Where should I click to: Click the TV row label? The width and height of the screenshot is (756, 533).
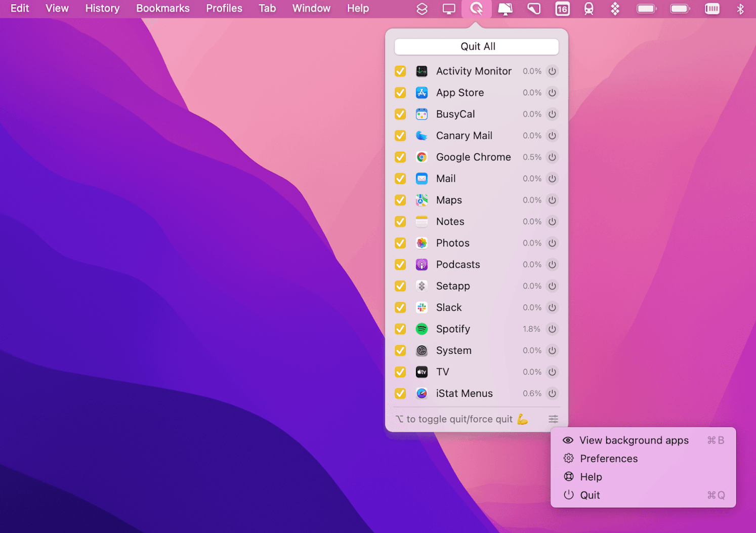[443, 372]
